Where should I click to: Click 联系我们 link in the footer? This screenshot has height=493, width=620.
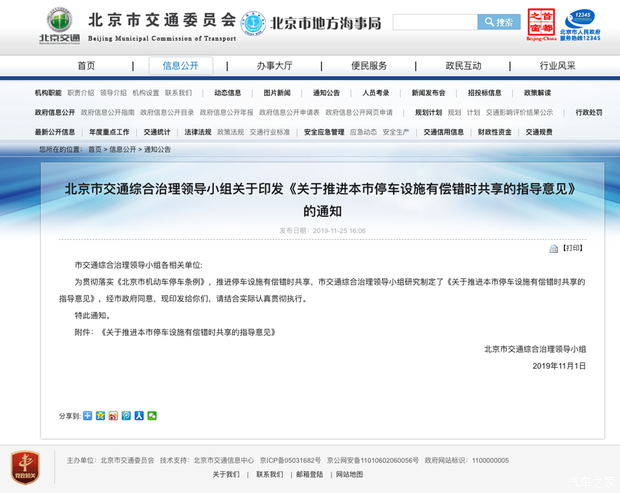[x=269, y=474]
